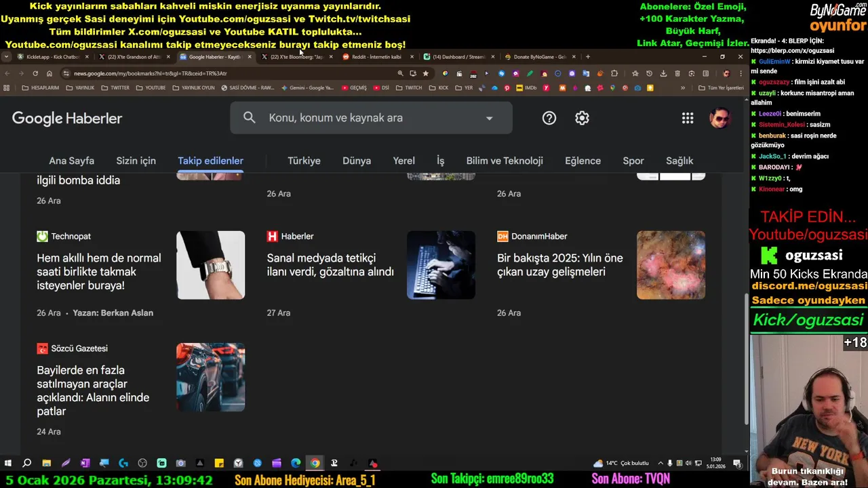Open the Windows notification center icon
Viewport: 868px width, 488px height.
click(737, 464)
